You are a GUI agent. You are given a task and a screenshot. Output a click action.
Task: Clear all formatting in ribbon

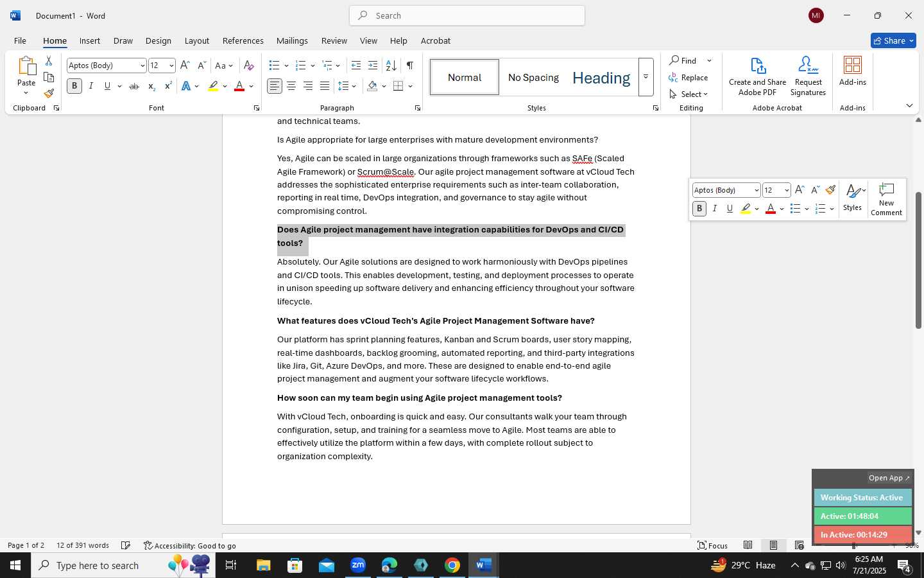249,65
